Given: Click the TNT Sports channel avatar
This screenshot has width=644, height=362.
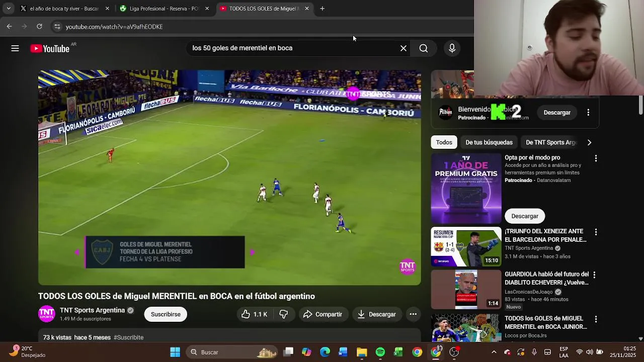Looking at the screenshot, I should point(47,314).
